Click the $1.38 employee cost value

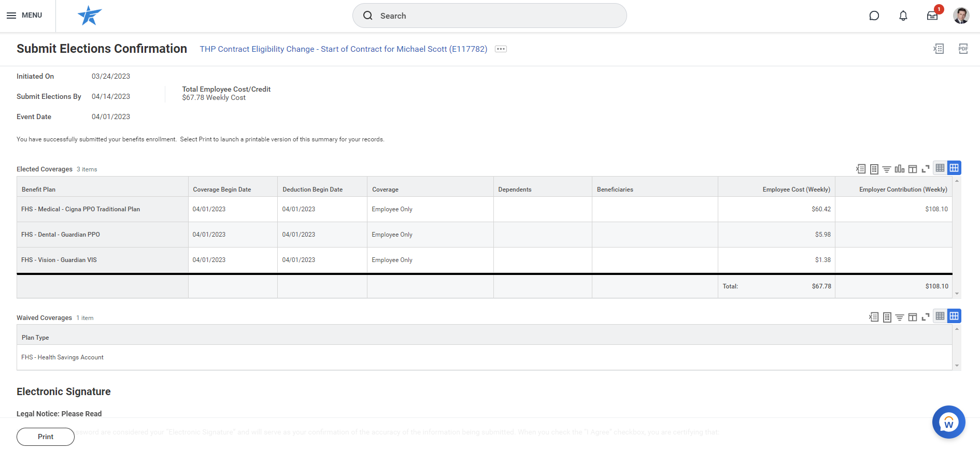click(x=822, y=260)
